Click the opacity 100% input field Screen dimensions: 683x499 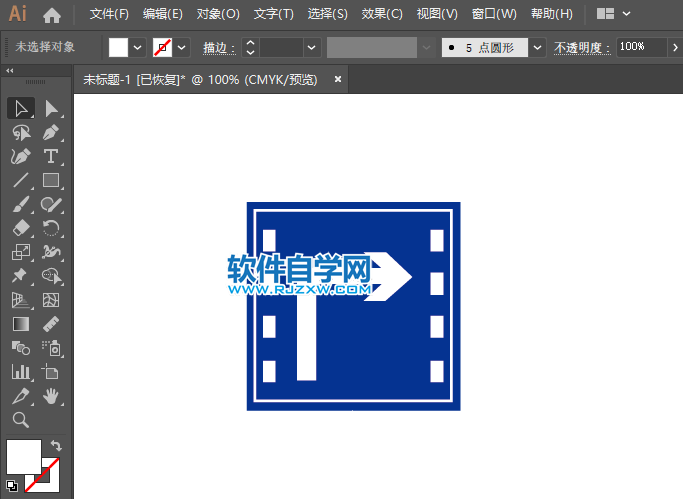pos(642,47)
